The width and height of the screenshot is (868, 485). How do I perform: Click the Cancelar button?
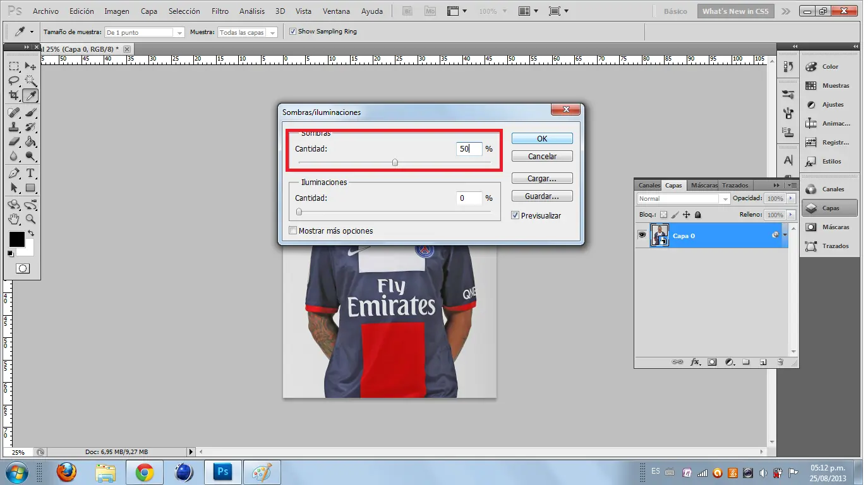tap(542, 156)
